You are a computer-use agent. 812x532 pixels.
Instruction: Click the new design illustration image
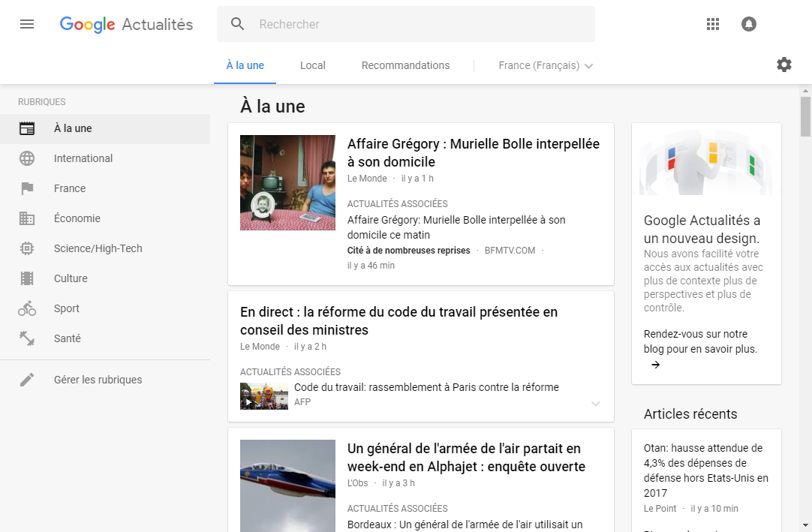point(706,161)
